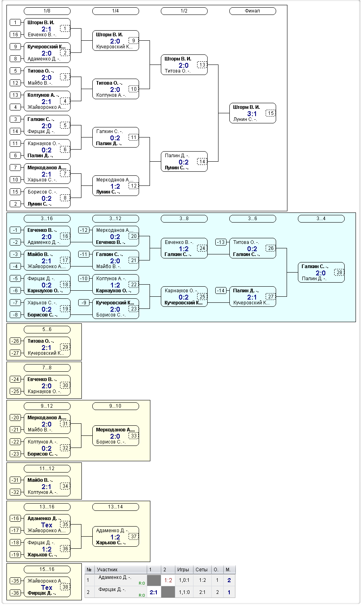Screen dimensions: 364x608
Task: Click Палин Д. in the 3...4 match
Action: tap(314, 279)
